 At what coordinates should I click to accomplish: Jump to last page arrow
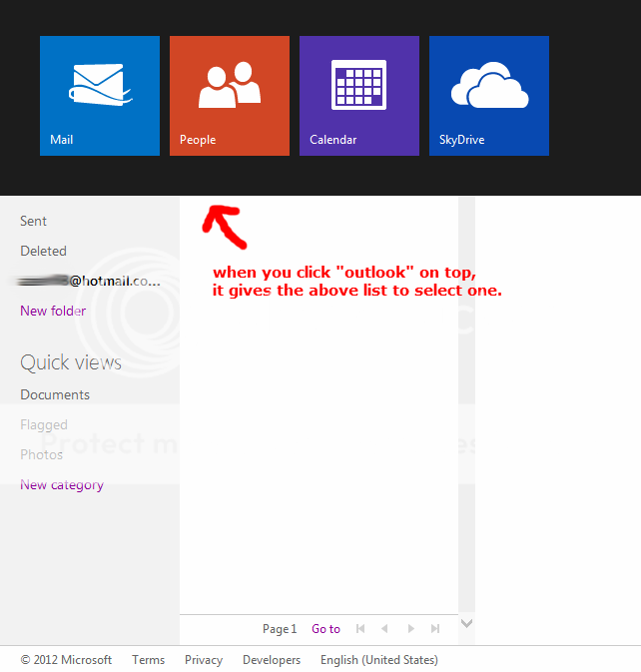pyautogui.click(x=435, y=629)
